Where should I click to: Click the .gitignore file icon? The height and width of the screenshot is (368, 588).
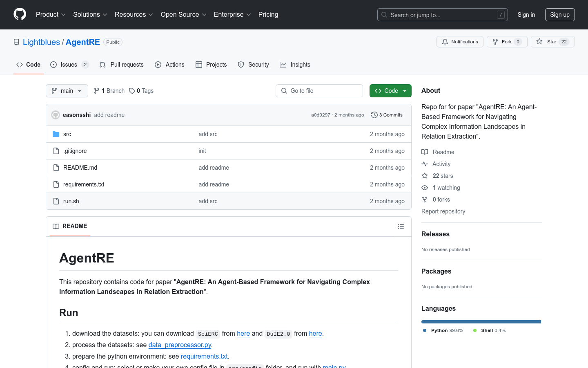click(x=56, y=151)
